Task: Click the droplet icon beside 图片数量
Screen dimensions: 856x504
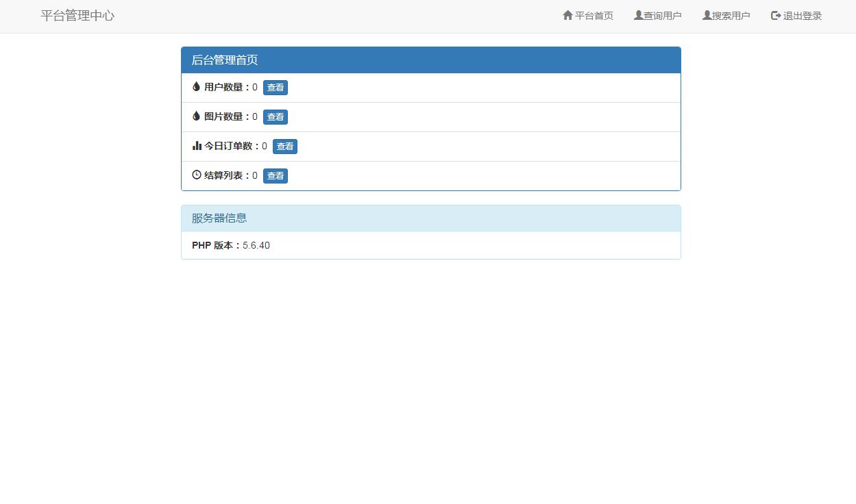Action: (x=197, y=116)
